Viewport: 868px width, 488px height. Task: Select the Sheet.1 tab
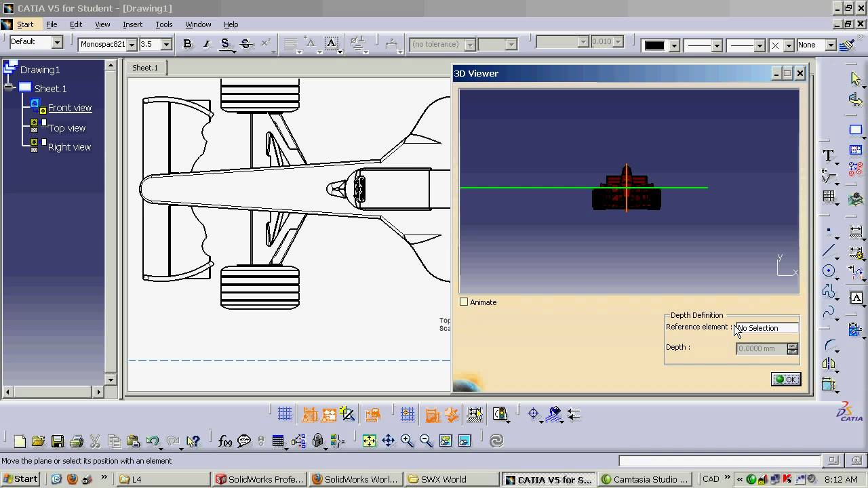tap(145, 68)
